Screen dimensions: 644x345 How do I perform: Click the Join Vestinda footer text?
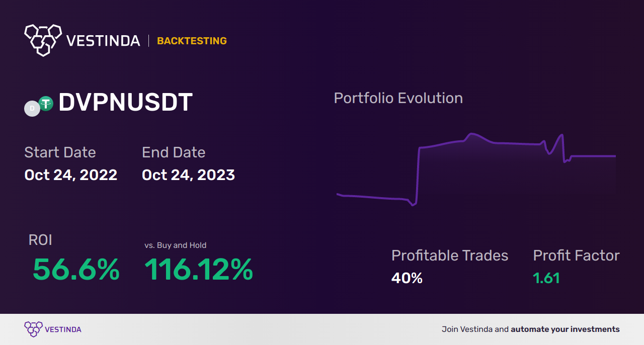(x=467, y=329)
